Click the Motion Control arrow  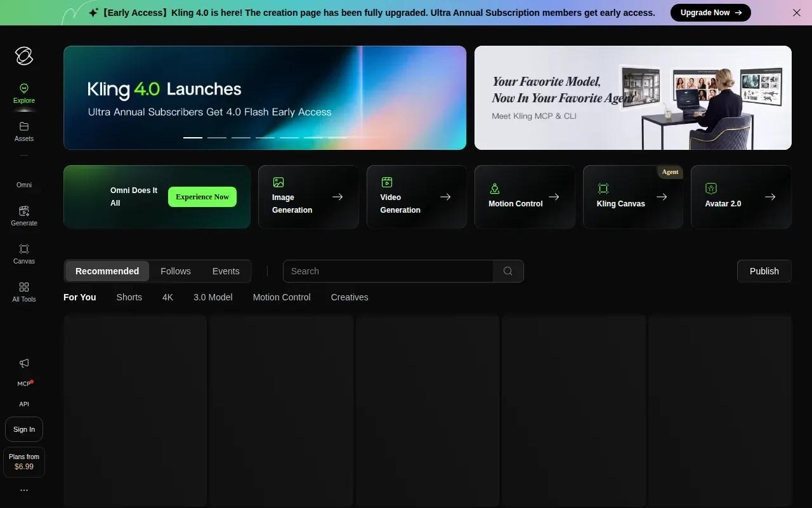pyautogui.click(x=554, y=197)
